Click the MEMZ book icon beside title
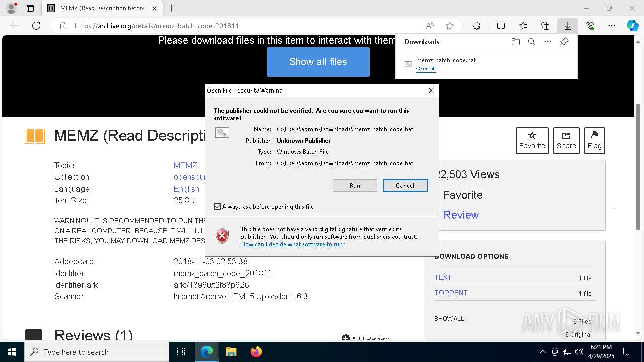644x362 pixels. click(x=35, y=136)
